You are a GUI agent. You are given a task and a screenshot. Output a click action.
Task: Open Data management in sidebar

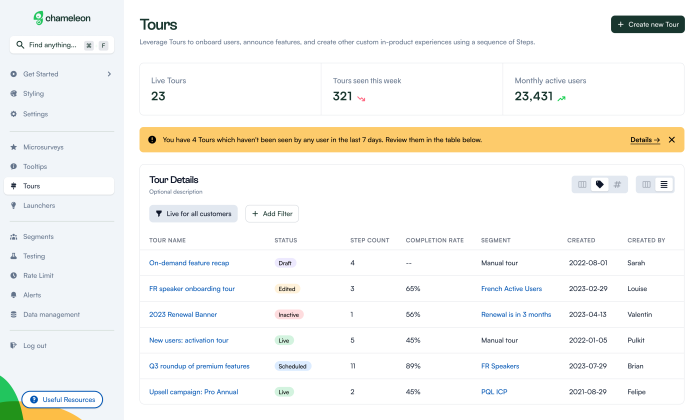click(x=51, y=315)
